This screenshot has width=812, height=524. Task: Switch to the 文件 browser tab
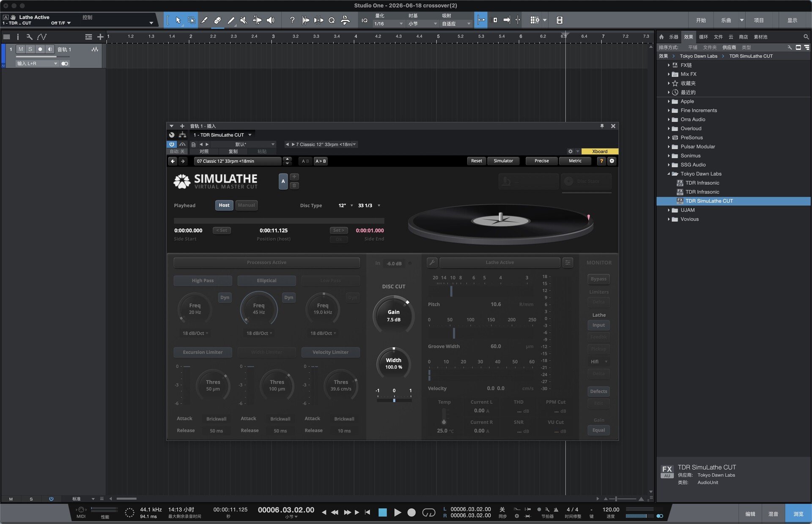(x=718, y=37)
